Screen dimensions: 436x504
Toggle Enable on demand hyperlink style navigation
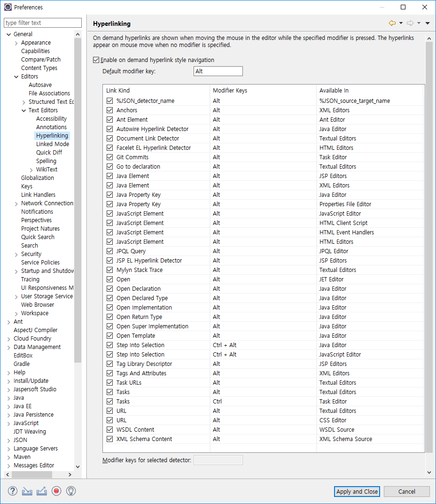point(96,60)
